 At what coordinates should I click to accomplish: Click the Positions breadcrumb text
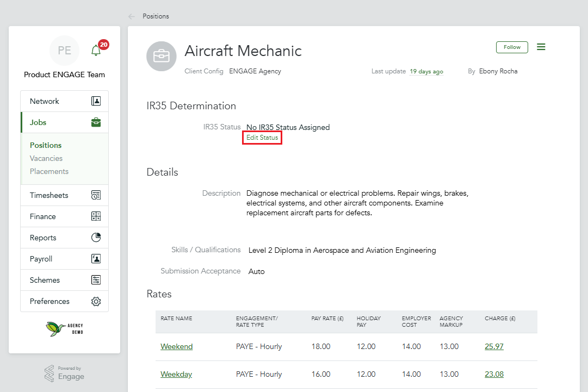[156, 16]
